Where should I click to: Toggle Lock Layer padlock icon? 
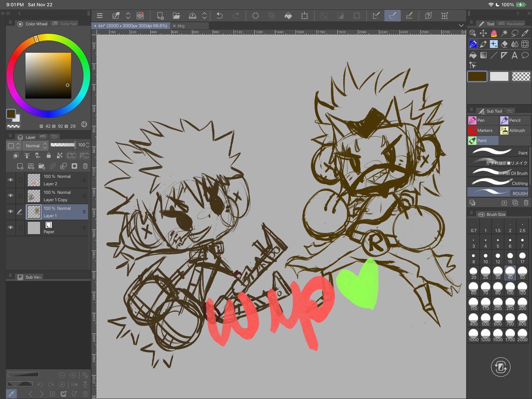(48, 155)
